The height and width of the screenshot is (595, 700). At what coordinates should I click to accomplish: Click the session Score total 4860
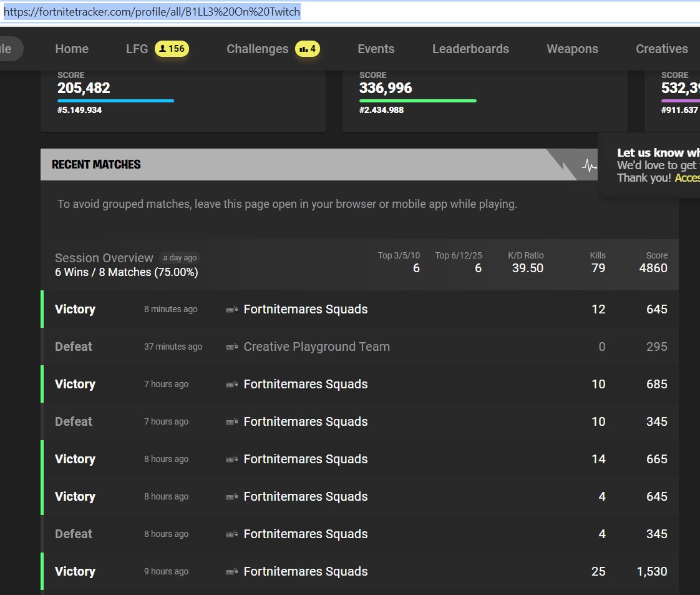pos(653,268)
